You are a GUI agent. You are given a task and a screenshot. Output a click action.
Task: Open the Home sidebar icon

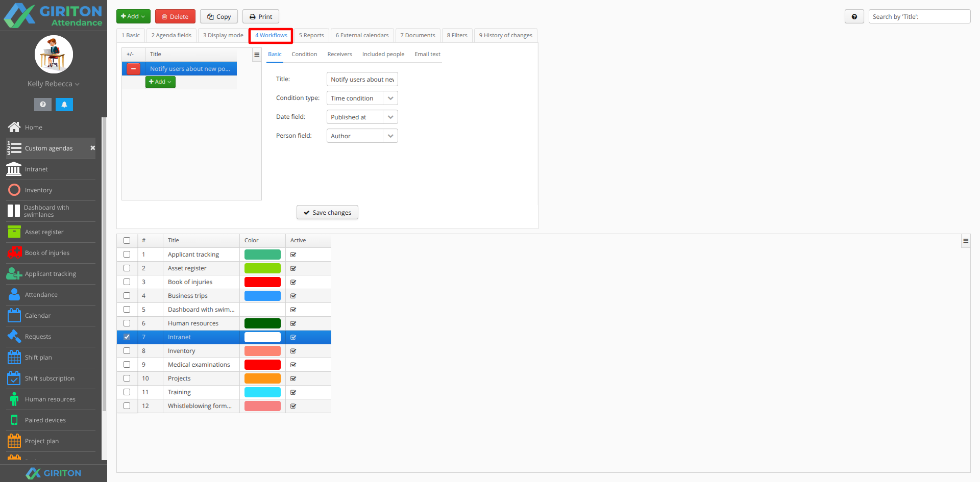point(14,127)
